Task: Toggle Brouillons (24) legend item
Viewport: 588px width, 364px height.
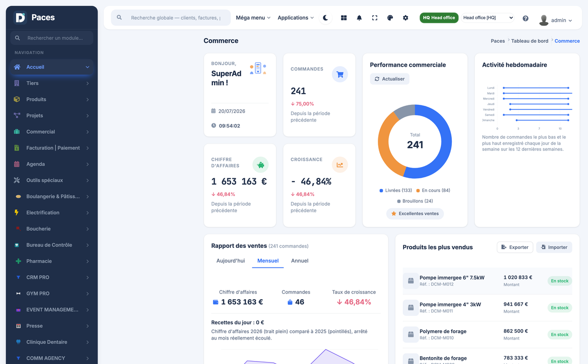Action: click(415, 201)
